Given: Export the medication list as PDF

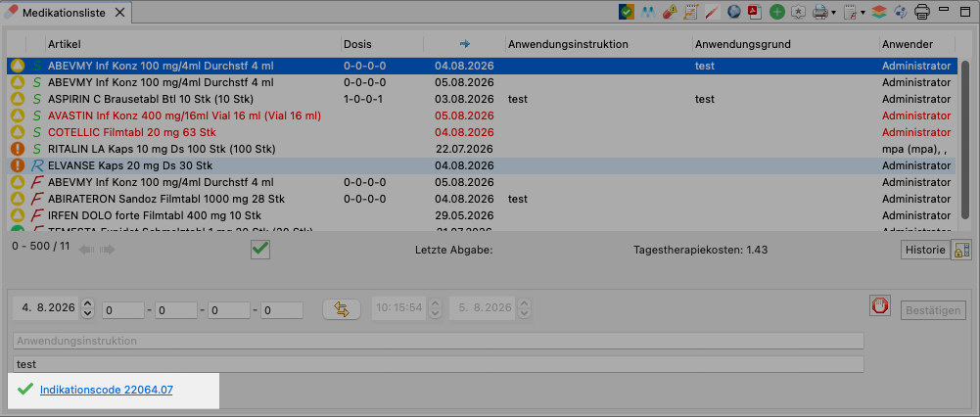Looking at the screenshot, I should point(755,11).
